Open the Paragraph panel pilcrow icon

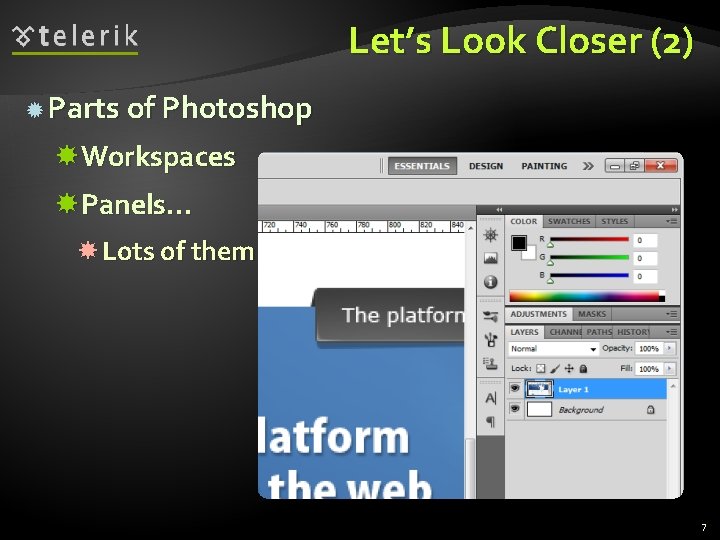click(490, 421)
